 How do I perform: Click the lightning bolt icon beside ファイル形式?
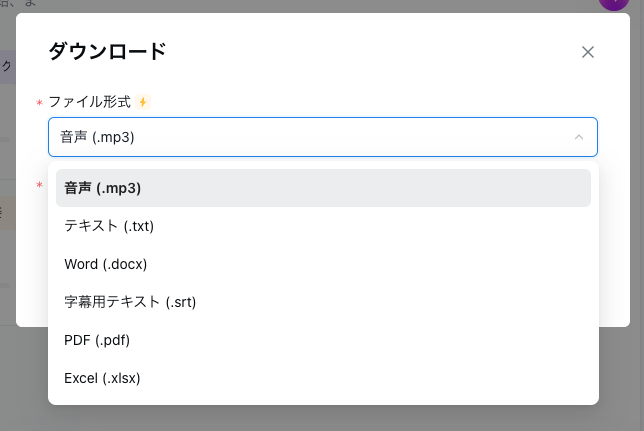coord(143,102)
